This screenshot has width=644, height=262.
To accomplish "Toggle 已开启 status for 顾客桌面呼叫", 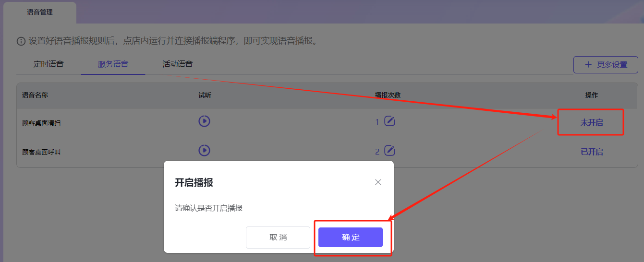I will point(592,152).
